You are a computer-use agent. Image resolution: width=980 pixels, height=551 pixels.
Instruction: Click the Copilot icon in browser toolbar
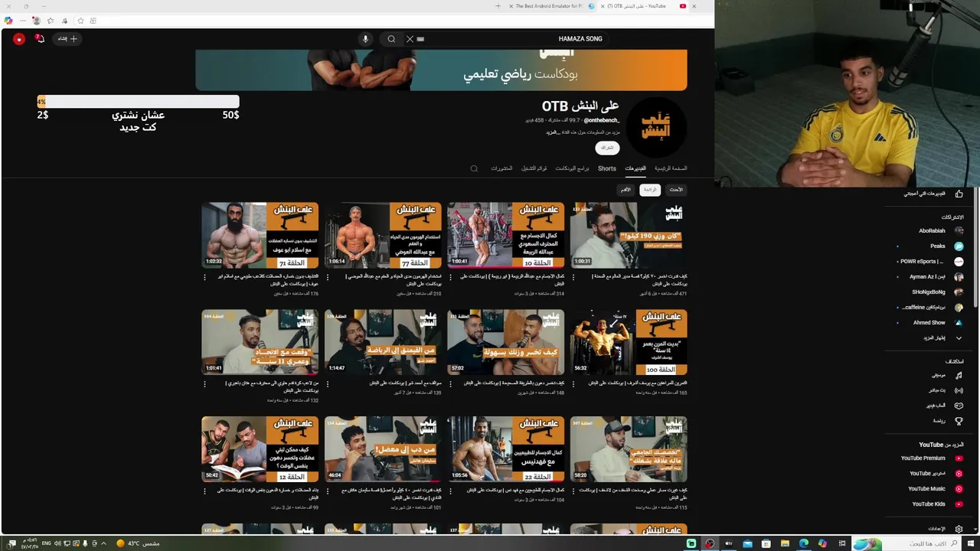pos(8,21)
